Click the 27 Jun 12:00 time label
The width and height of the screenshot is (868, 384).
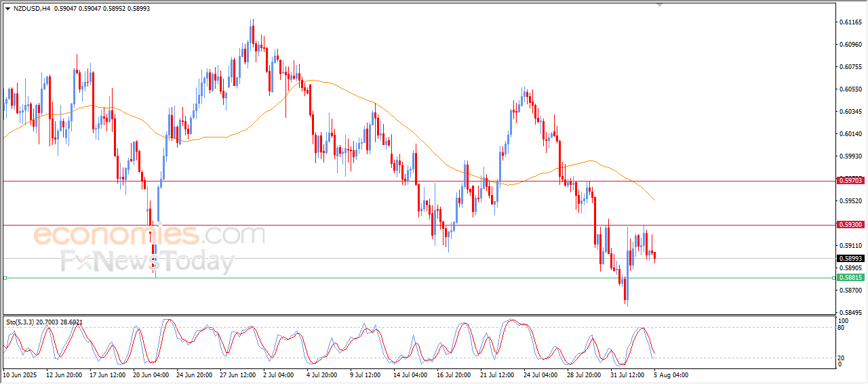click(x=237, y=375)
